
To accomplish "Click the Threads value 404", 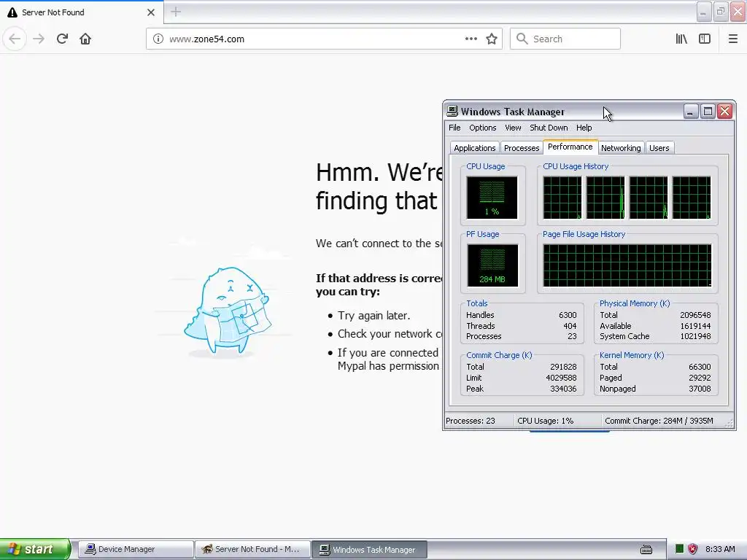I will pos(570,326).
